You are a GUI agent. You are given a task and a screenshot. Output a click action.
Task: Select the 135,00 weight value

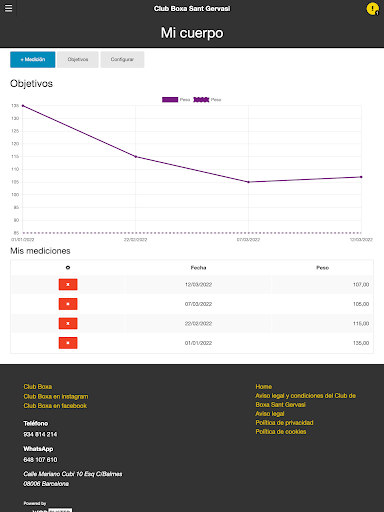(361, 343)
